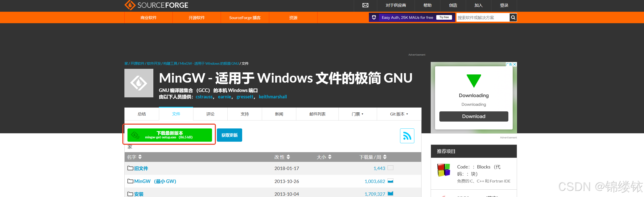644x197 pixels.
Task: Click 帮助 in top bar
Action: pyautogui.click(x=427, y=5)
